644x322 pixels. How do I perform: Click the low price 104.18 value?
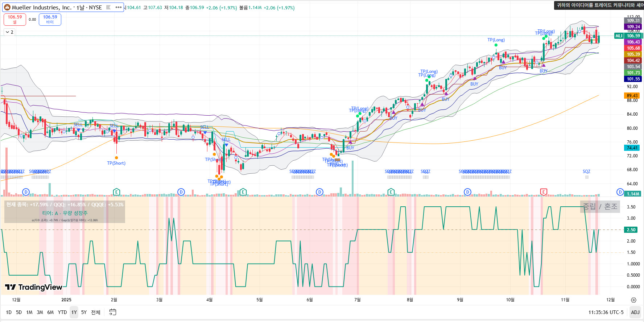click(x=176, y=8)
